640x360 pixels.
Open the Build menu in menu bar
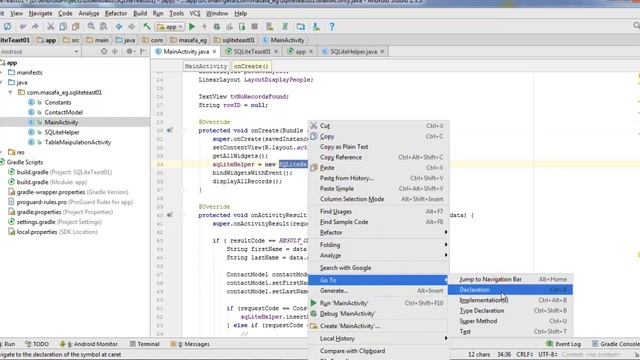tap(140, 13)
